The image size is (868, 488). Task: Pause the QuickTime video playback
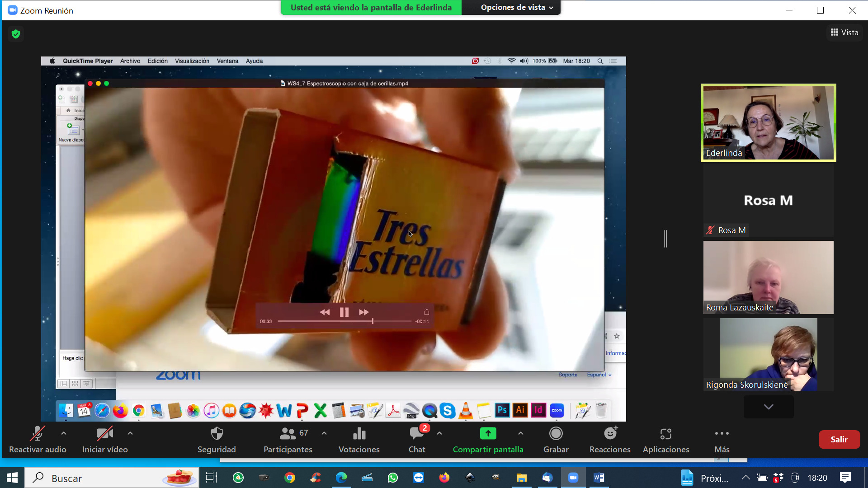[x=344, y=312]
